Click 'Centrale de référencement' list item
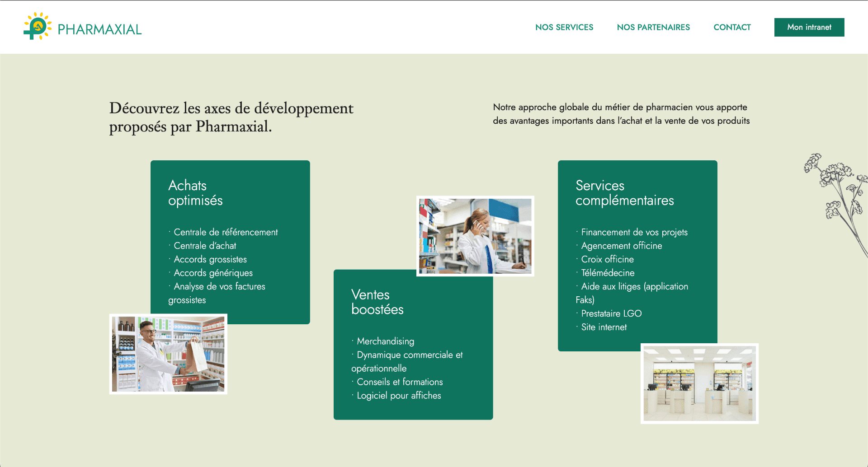The image size is (868, 467). [x=226, y=232]
